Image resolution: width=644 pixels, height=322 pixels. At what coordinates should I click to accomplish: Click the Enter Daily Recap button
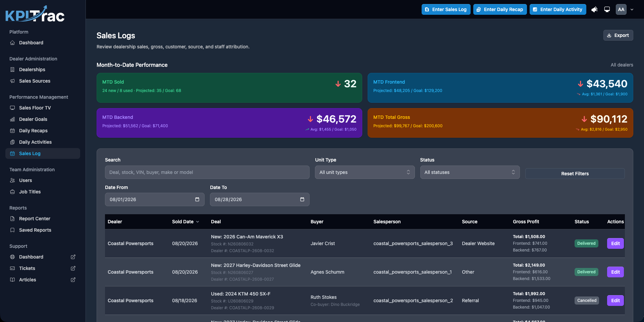500,9
